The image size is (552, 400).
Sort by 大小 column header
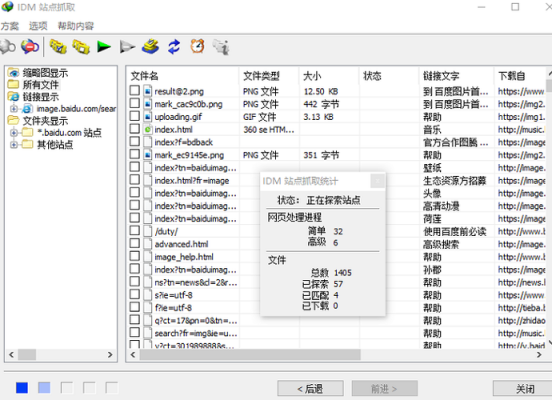coord(329,76)
